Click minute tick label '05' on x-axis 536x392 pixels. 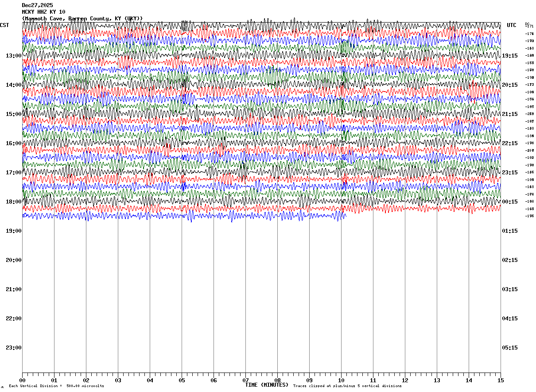[x=182, y=380]
